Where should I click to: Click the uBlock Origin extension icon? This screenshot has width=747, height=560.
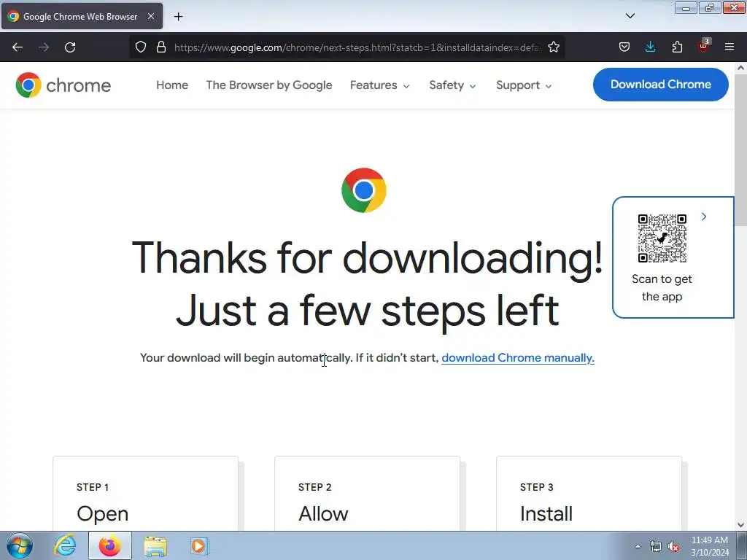(x=703, y=46)
